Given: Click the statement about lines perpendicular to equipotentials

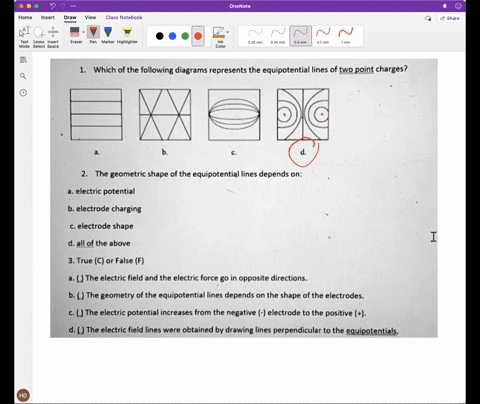Looking at the screenshot, I should coord(233,330).
